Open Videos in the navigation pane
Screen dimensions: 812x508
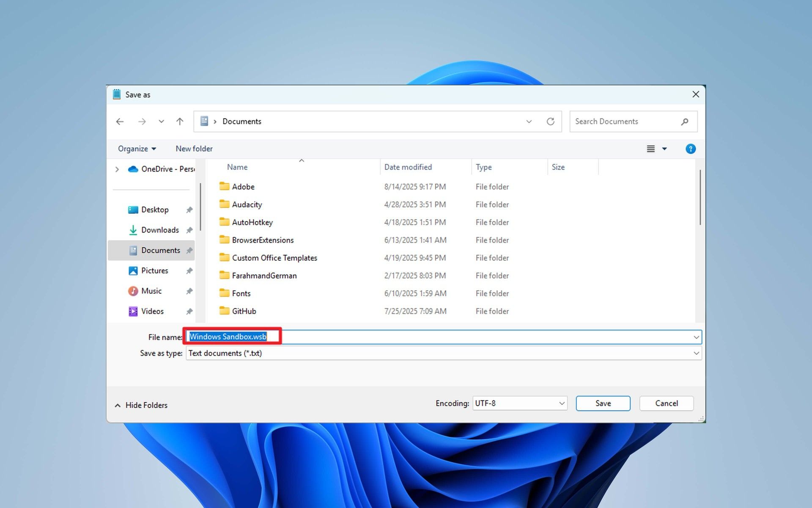152,311
